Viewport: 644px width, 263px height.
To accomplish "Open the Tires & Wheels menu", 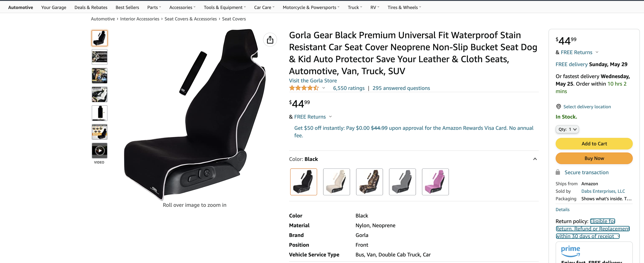I will (x=404, y=7).
